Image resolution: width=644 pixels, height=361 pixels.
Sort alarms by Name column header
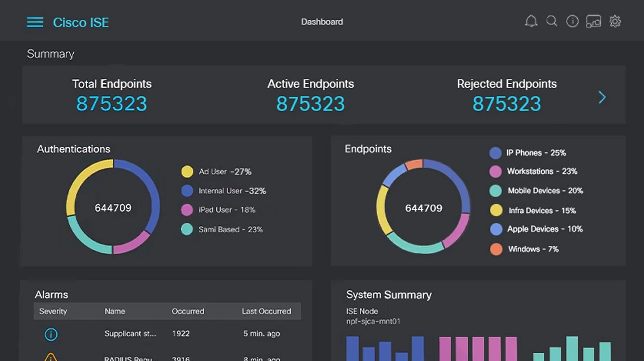115,311
